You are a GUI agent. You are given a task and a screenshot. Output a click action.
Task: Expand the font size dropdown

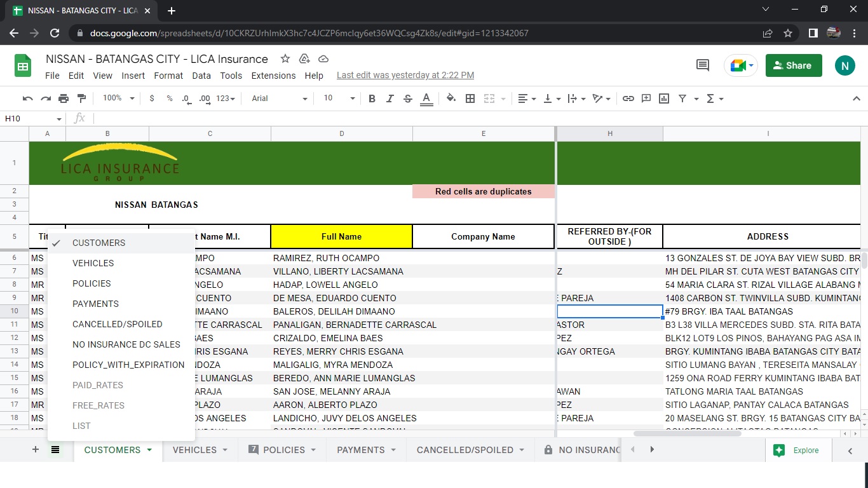pos(339,98)
